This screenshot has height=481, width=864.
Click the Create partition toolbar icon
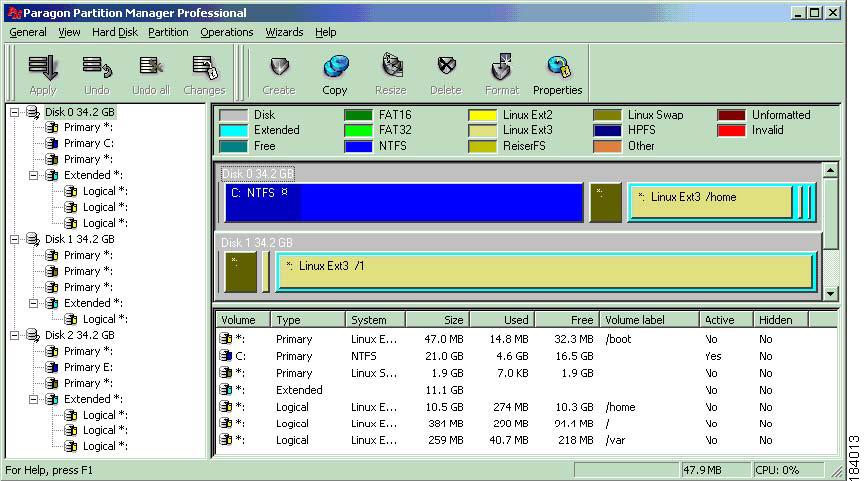[279, 67]
